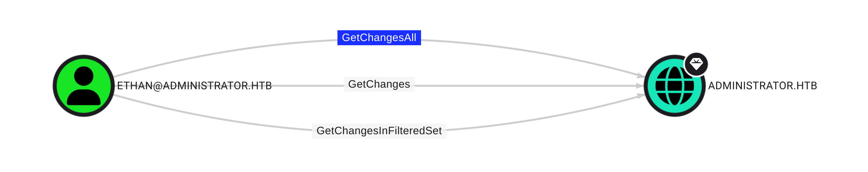Image resolution: width=868 pixels, height=172 pixels.
Task: Click the arrowhead of the GetChanges edge
Action: click(x=640, y=86)
